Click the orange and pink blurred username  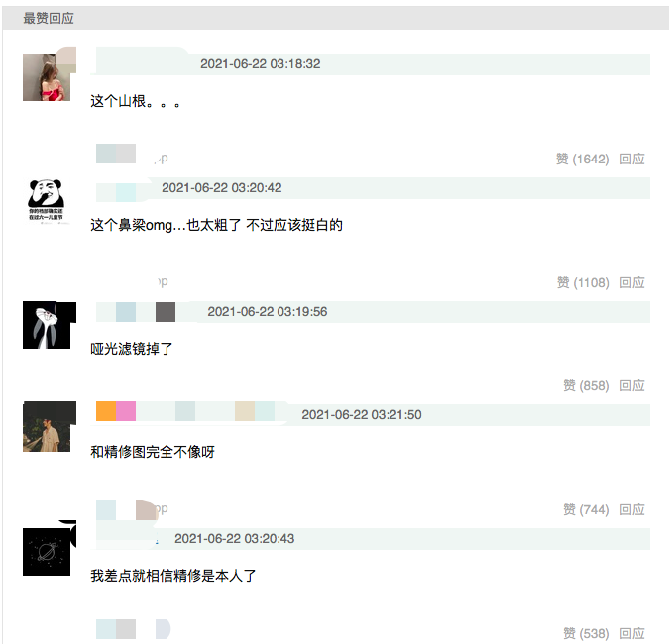116,411
